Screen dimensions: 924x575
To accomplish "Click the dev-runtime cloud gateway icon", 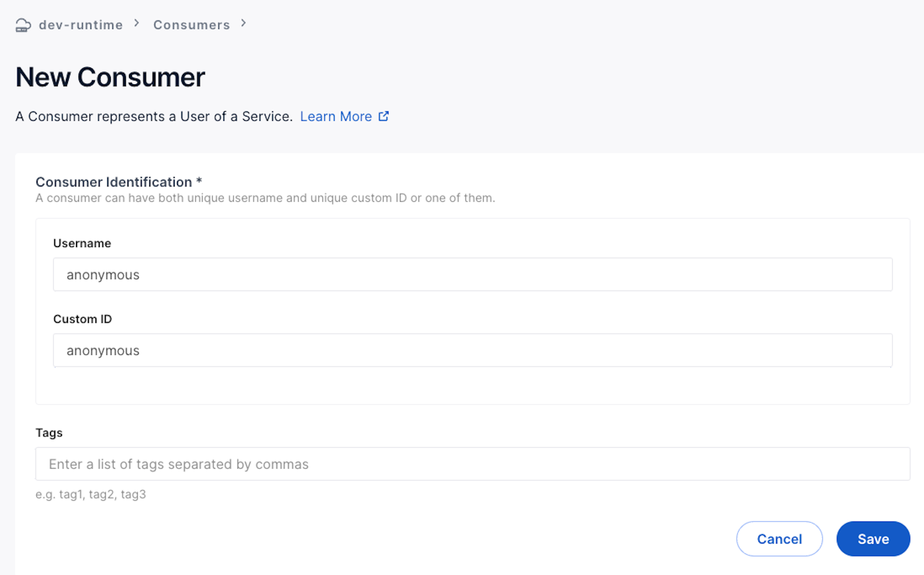I will pyautogui.click(x=23, y=25).
